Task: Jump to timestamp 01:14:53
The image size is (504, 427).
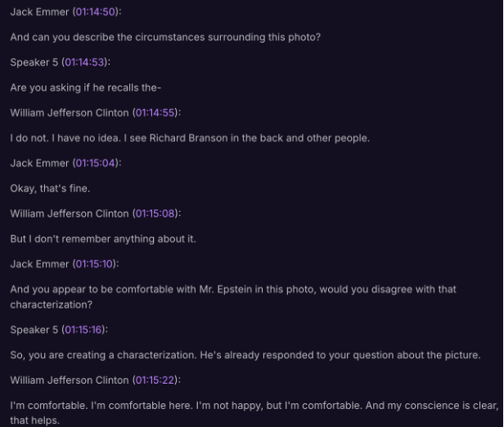Action: click(85, 63)
